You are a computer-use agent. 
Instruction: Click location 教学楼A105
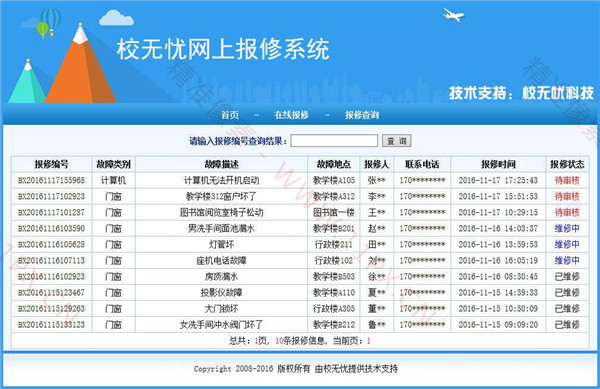334,180
